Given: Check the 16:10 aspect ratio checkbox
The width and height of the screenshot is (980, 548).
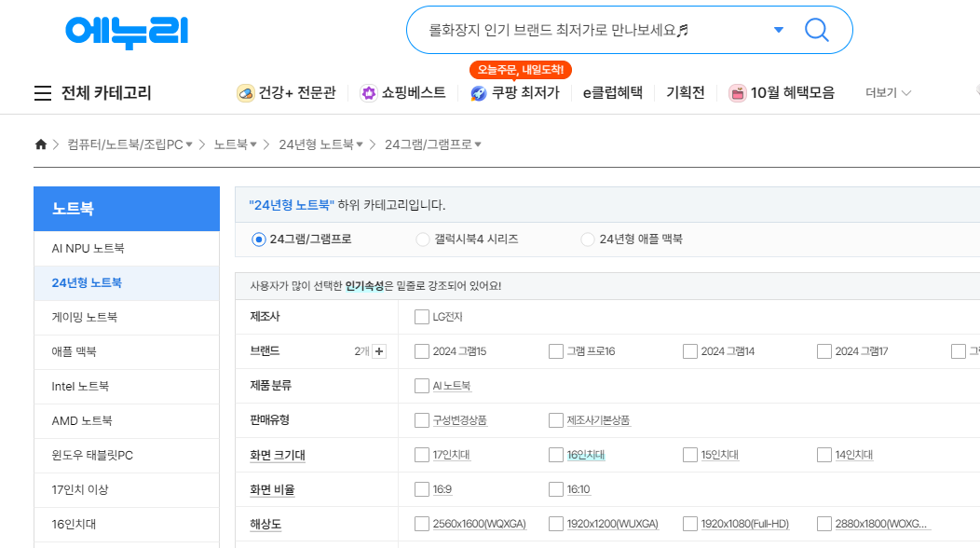Looking at the screenshot, I should [555, 489].
